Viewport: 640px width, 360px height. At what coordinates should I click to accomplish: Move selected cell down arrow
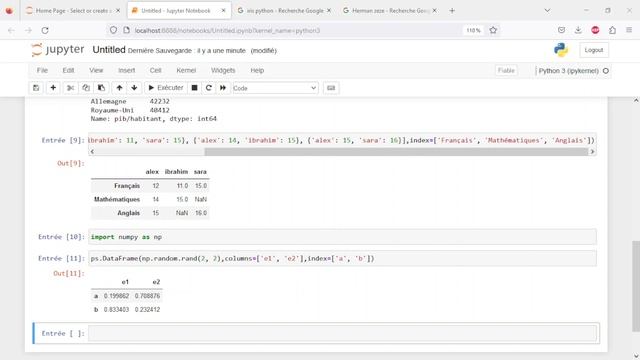tap(134, 88)
